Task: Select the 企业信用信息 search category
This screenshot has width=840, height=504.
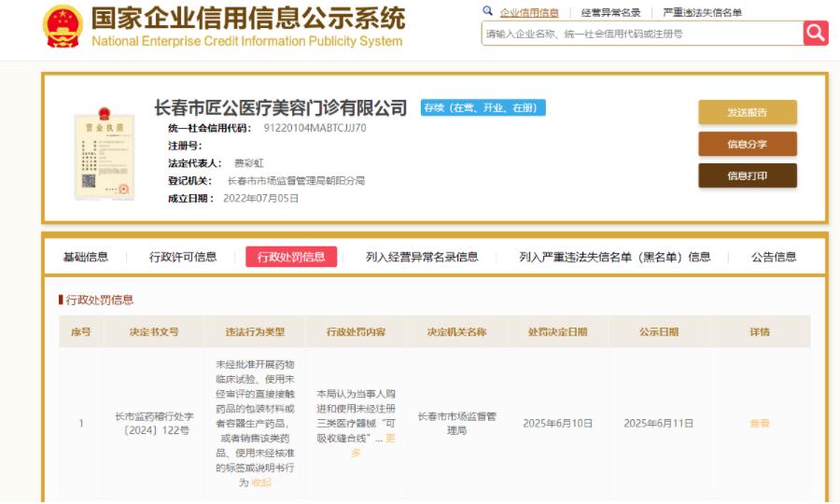Action: pos(529,12)
